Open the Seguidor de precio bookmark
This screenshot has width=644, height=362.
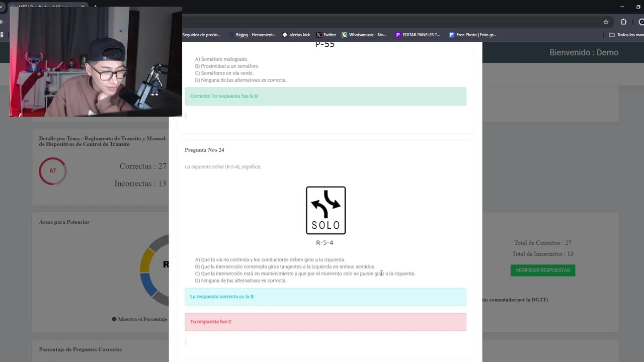(201, 35)
